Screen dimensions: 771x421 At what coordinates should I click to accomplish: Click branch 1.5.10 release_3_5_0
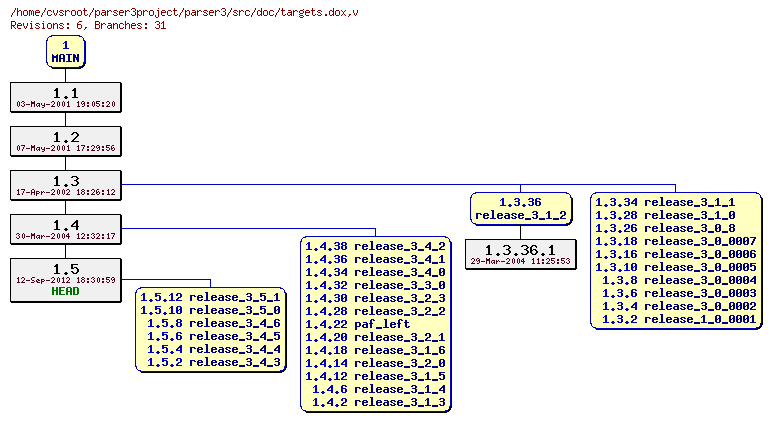click(210, 310)
